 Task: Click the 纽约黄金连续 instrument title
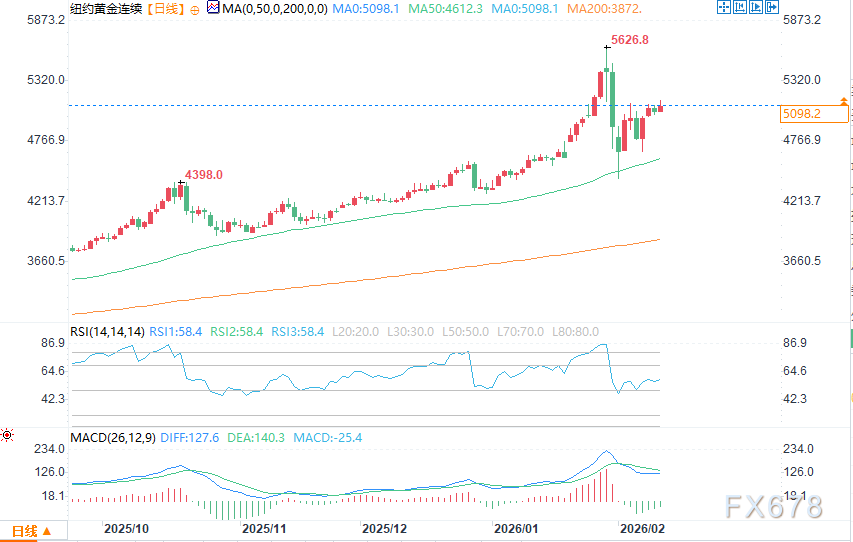106,9
